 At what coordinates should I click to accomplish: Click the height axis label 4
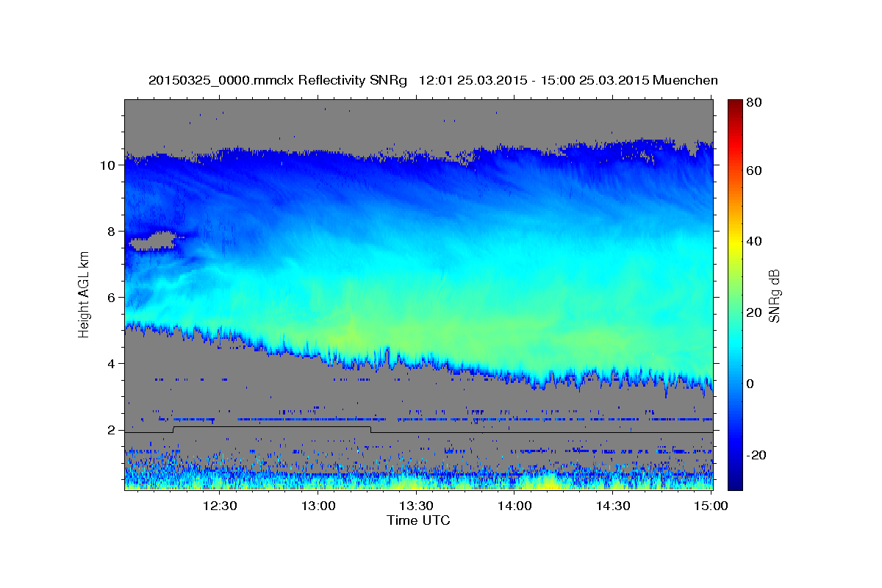[x=112, y=364]
